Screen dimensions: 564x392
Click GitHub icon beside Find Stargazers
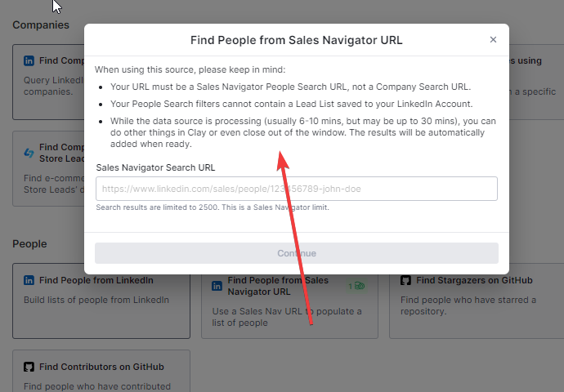pyautogui.click(x=405, y=280)
